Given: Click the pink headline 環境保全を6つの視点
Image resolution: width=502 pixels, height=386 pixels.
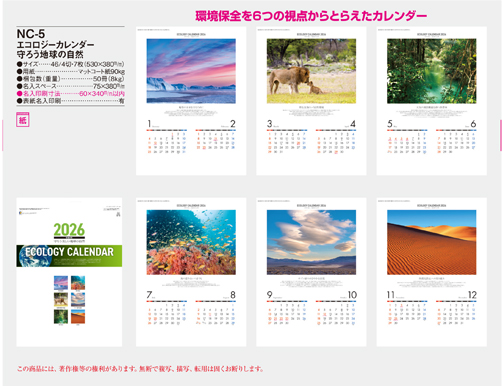Looking at the screenshot, I should [x=311, y=16].
